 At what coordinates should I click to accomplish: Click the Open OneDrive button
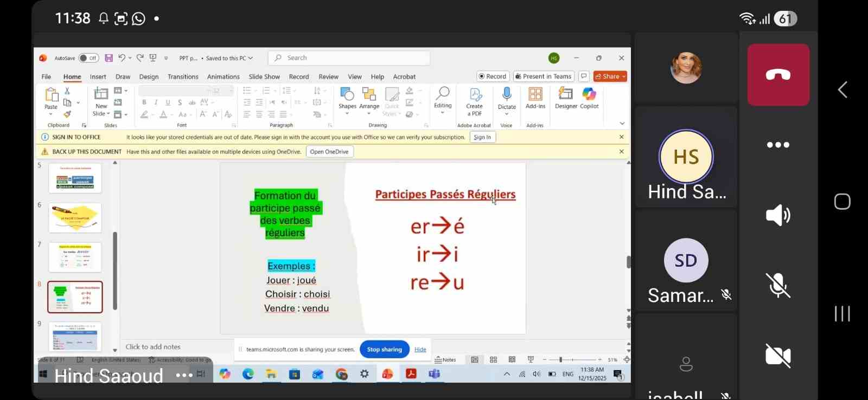pyautogui.click(x=329, y=152)
